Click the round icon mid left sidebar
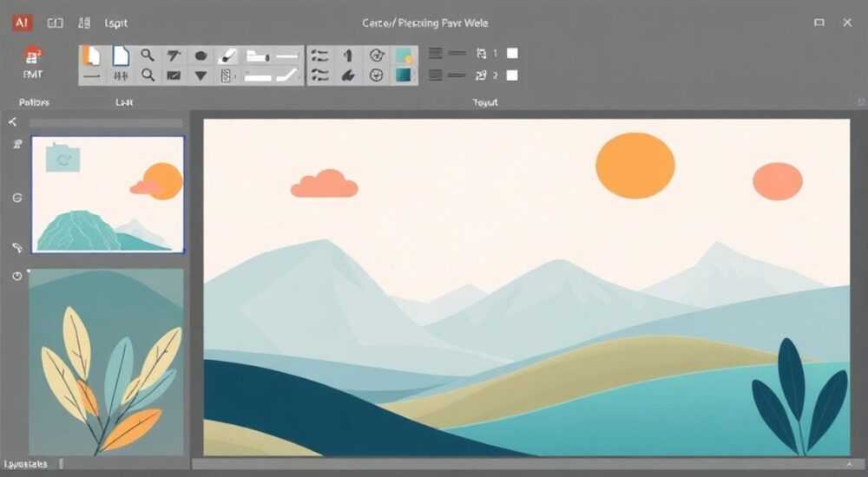Screen dimensions: 868x477 pos(17,198)
